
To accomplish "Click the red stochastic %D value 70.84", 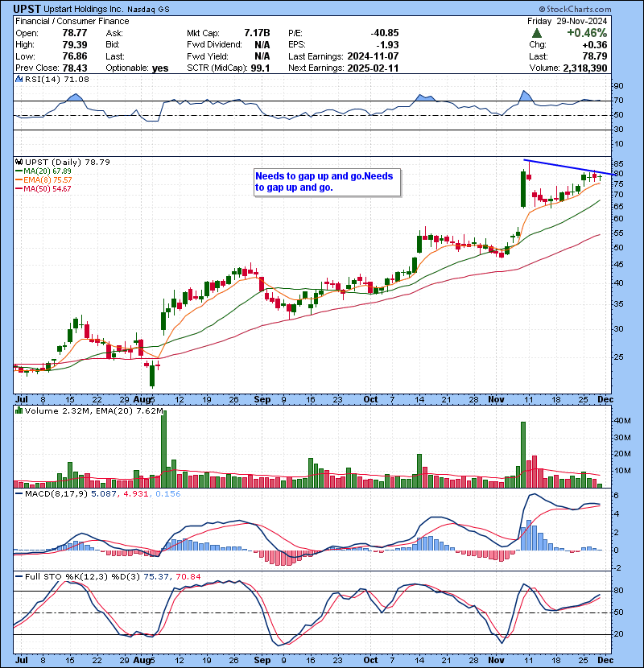I will click(x=188, y=577).
